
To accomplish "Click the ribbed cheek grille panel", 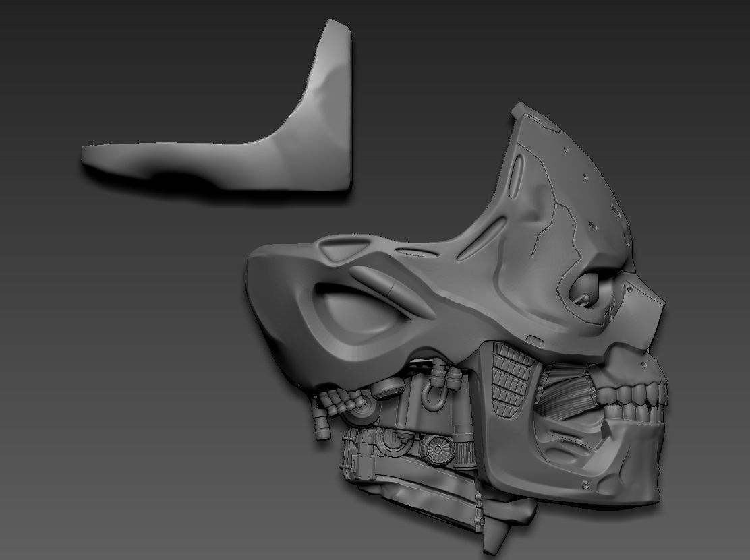I will pos(512,380).
